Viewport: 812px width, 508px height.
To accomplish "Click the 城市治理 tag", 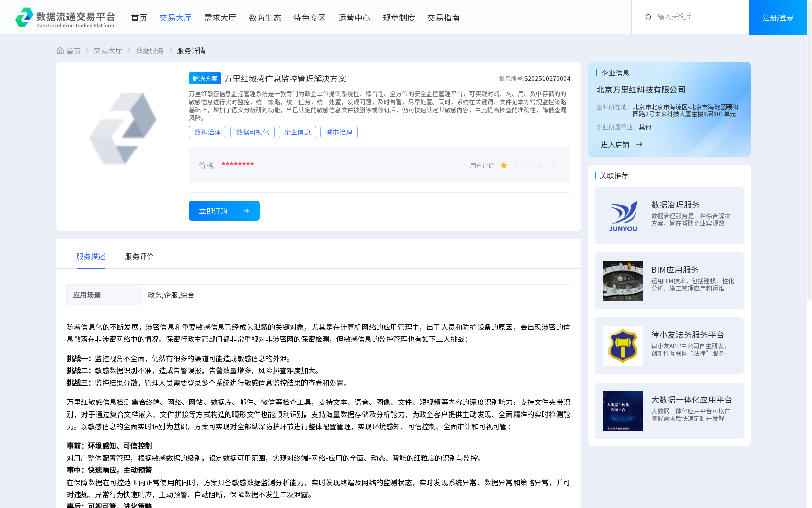I will (x=339, y=132).
